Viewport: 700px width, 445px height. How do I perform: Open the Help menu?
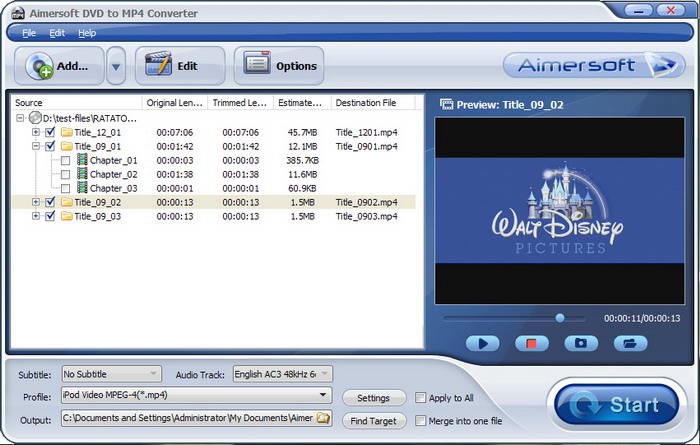pyautogui.click(x=87, y=33)
